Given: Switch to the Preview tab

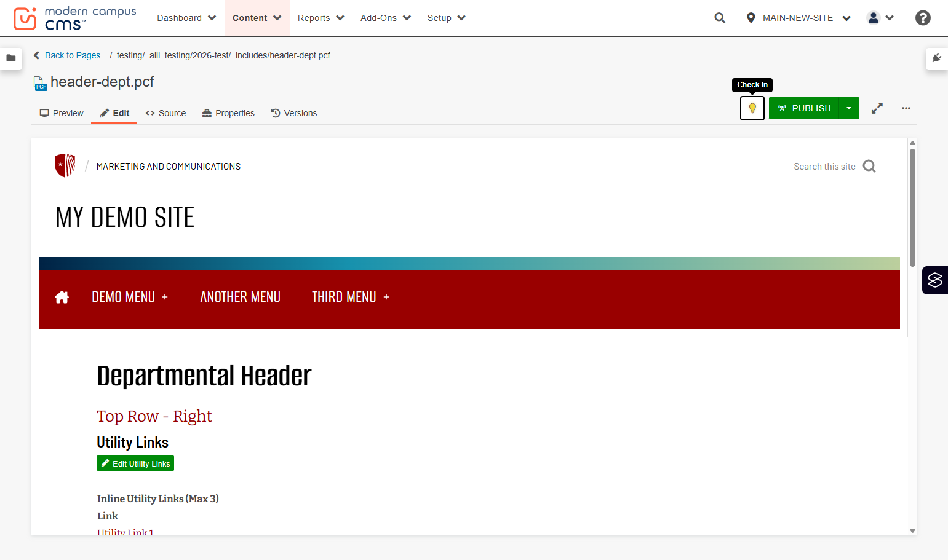Looking at the screenshot, I should [62, 113].
